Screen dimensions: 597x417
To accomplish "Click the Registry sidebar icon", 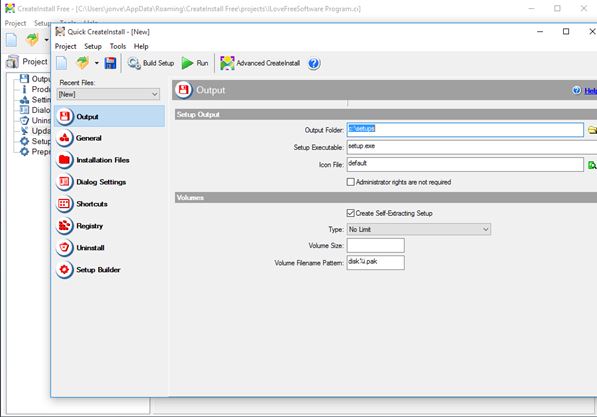I will pyautogui.click(x=65, y=226).
